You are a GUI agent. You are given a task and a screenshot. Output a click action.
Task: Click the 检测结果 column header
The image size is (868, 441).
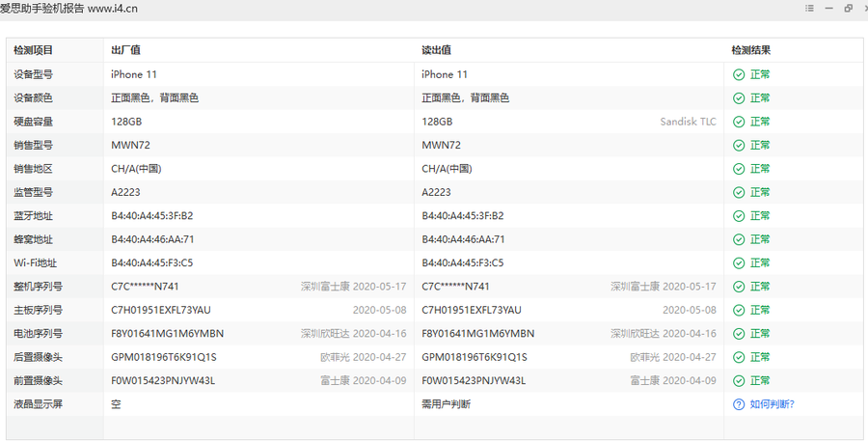click(x=751, y=50)
